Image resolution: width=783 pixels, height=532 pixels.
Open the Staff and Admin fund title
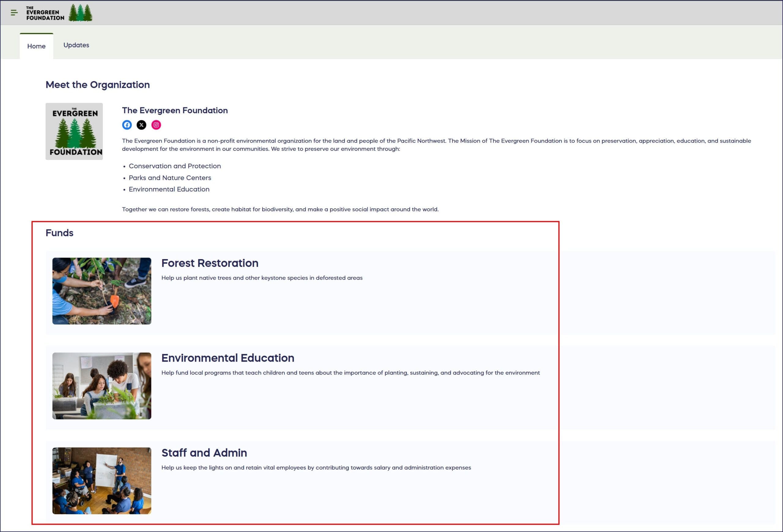pos(204,453)
